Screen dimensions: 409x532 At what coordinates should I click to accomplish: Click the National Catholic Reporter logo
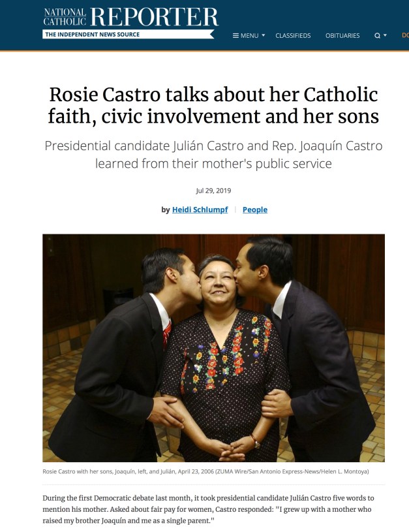(131, 17)
